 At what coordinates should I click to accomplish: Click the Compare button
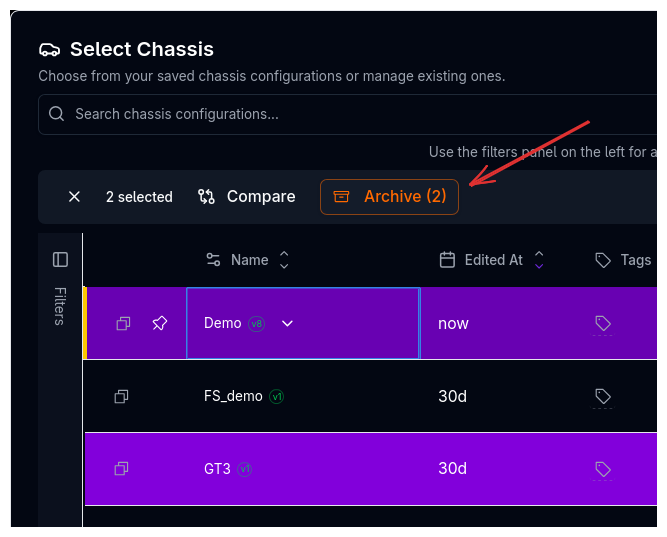point(247,197)
